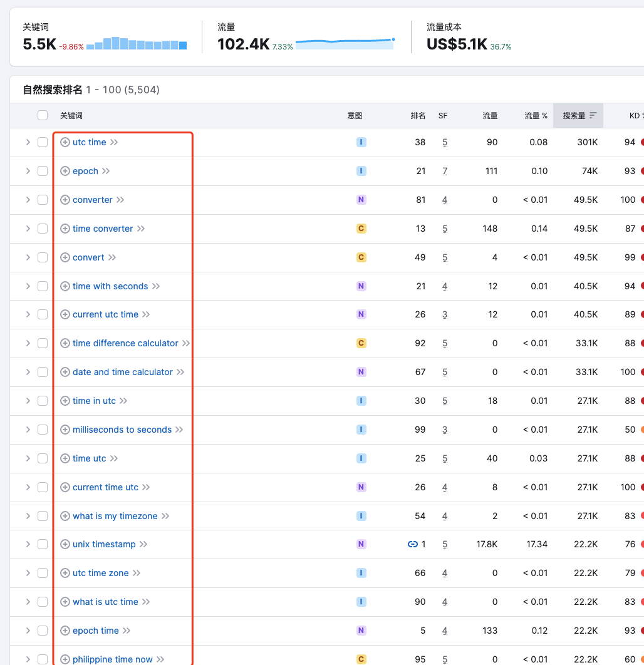
Task: Click the keywords trend bar chart
Action: [x=137, y=44]
